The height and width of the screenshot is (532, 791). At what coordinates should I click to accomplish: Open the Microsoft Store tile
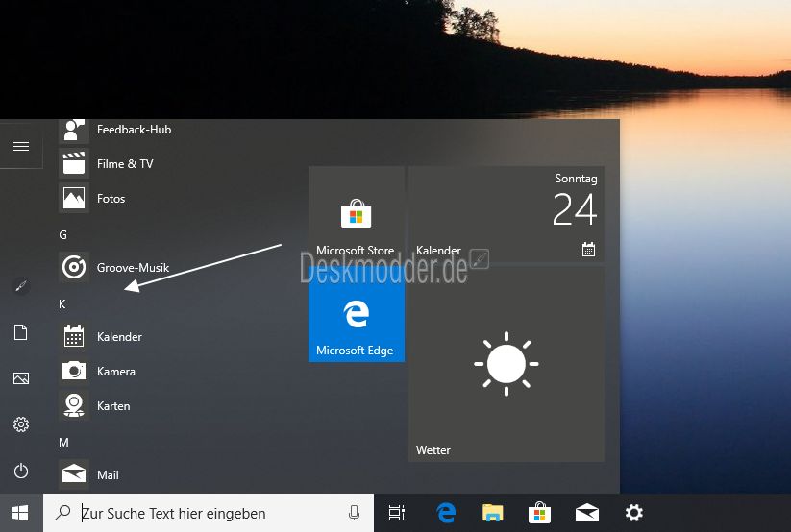pos(357,213)
